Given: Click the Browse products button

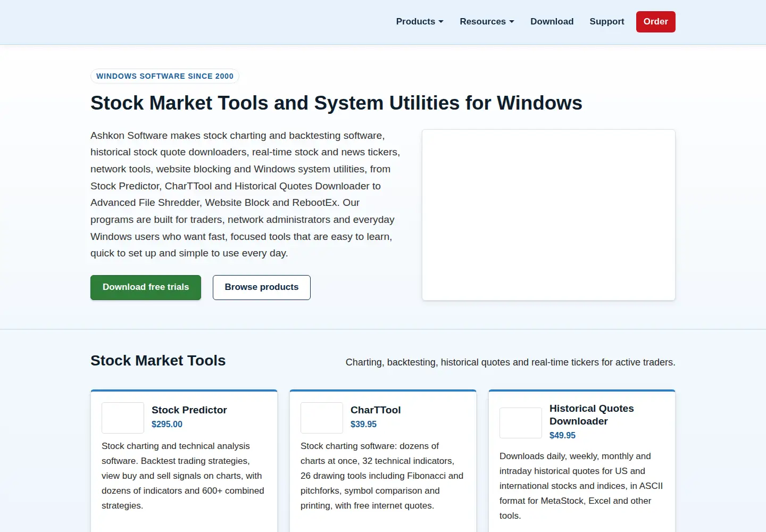Looking at the screenshot, I should [262, 287].
